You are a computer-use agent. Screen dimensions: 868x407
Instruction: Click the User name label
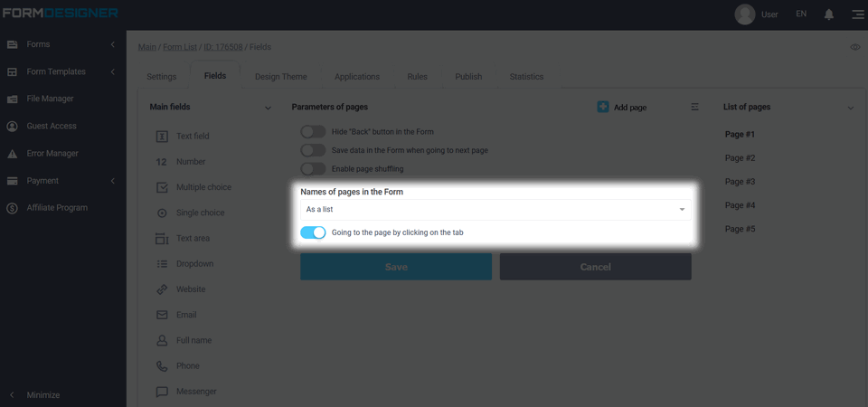tap(769, 14)
